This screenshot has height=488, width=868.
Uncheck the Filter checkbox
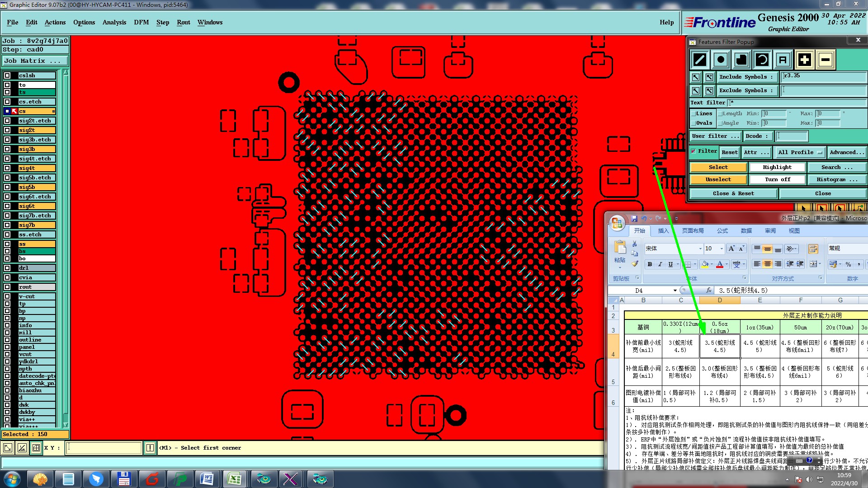tap(693, 151)
